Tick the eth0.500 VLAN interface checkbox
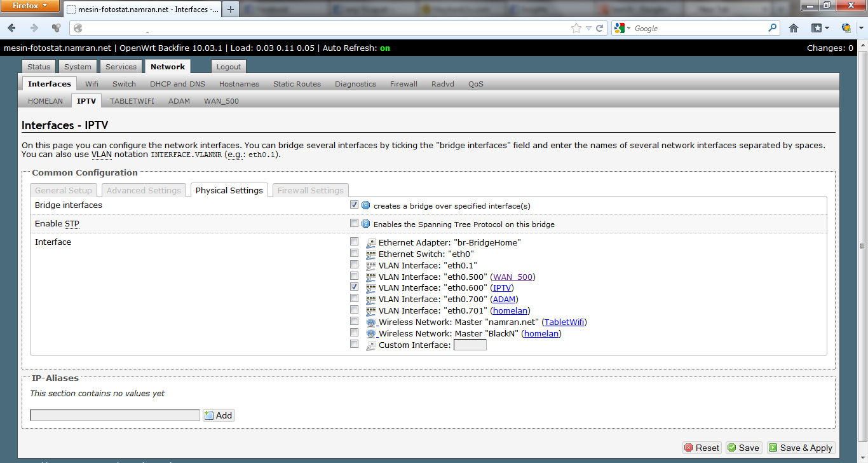 click(354, 277)
